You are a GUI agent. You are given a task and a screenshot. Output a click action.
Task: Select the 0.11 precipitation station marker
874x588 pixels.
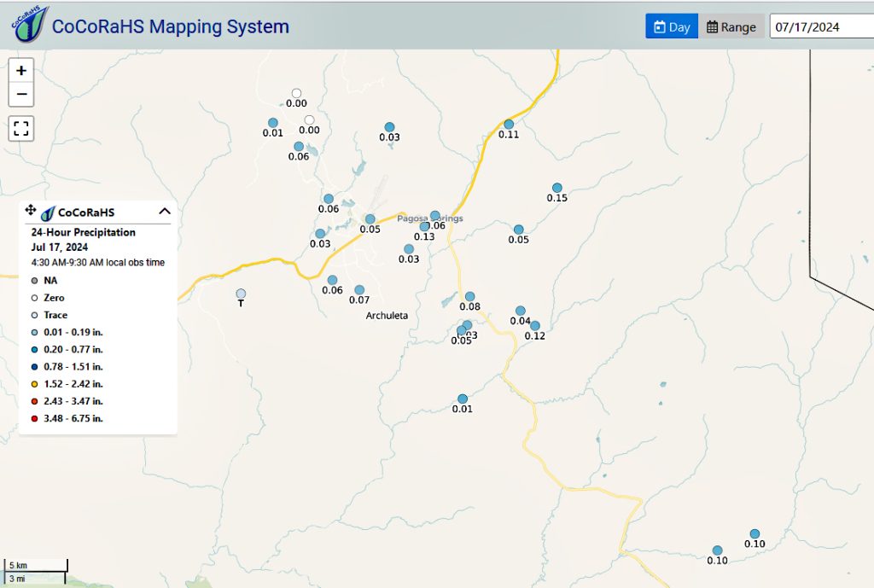pos(509,125)
